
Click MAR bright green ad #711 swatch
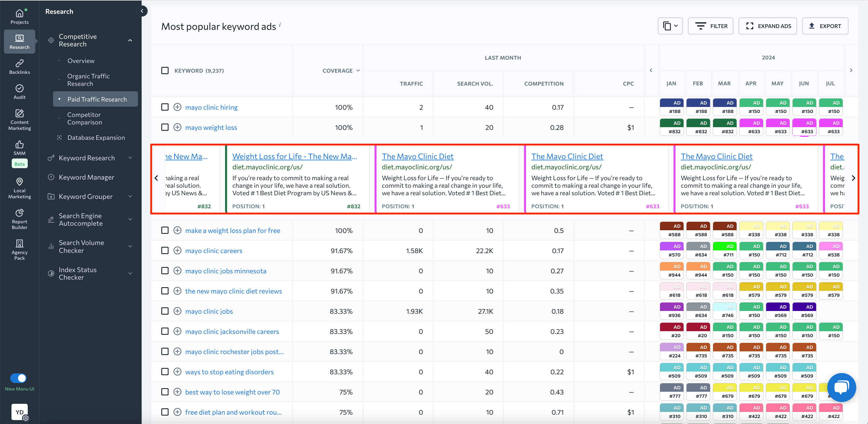point(725,250)
